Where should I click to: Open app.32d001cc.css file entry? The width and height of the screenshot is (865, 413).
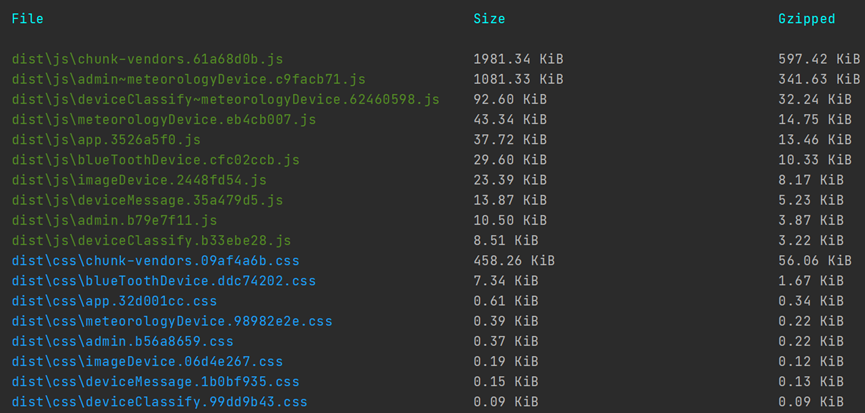coord(115,302)
